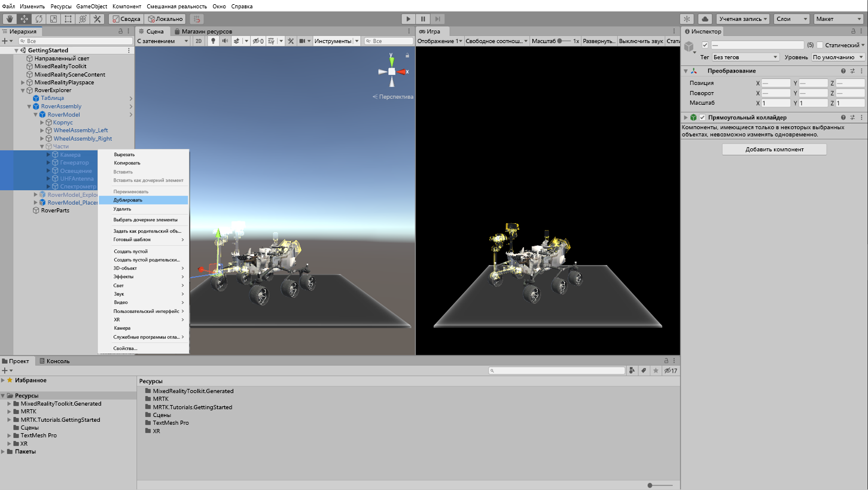
Task: Open hidden packages count in Project panel
Action: coord(671,371)
